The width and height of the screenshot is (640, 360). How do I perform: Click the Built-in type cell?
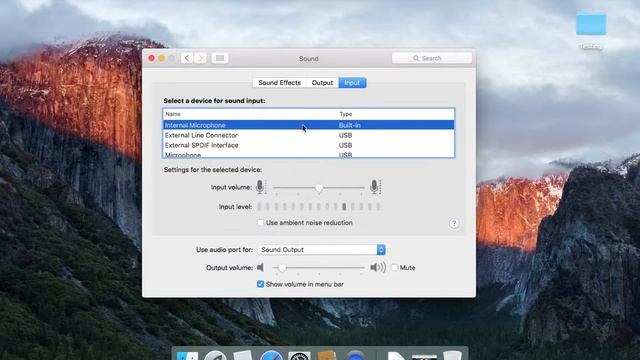coord(350,125)
